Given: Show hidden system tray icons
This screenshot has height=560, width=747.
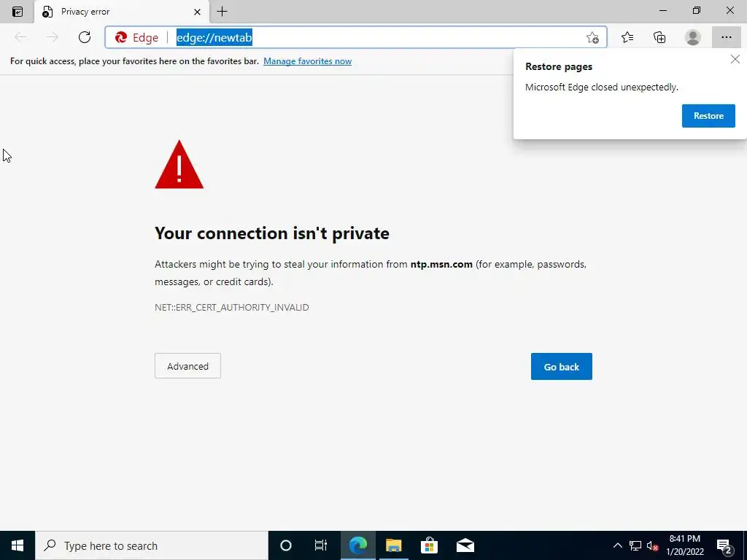Looking at the screenshot, I should point(617,545).
